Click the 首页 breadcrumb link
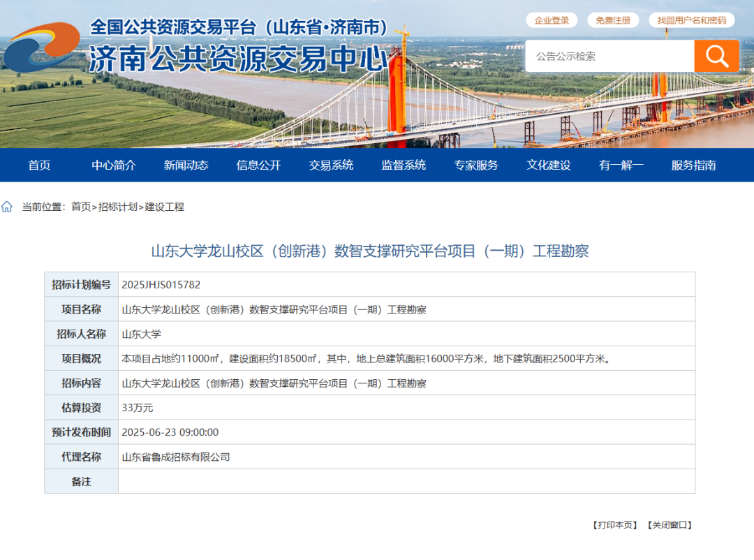754x560 pixels. tap(81, 207)
